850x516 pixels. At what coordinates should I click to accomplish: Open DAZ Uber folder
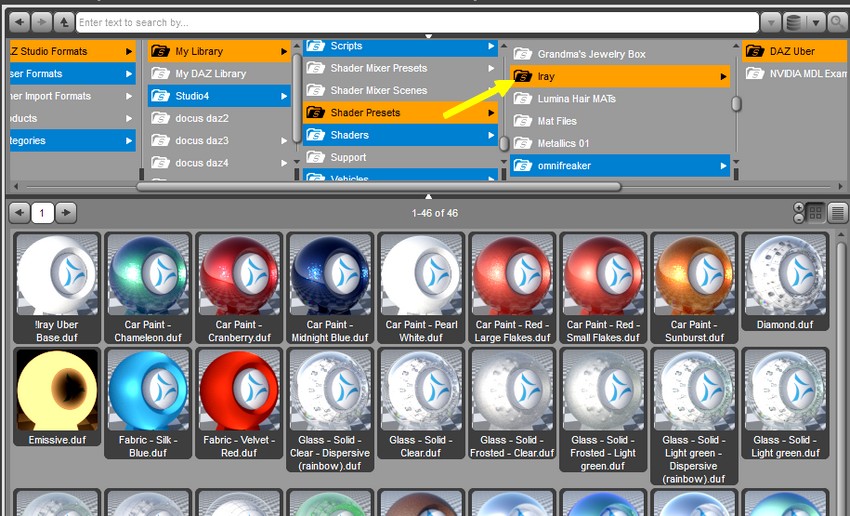796,51
